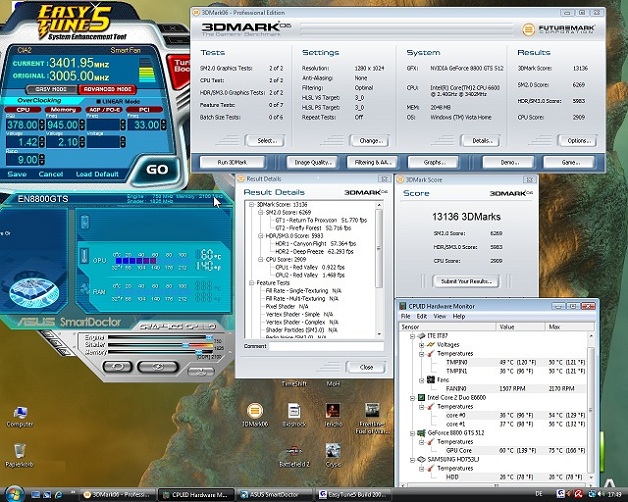This screenshot has width=628, height=502.
Task: Click Result Details vertical scrollbar
Action: 379,269
